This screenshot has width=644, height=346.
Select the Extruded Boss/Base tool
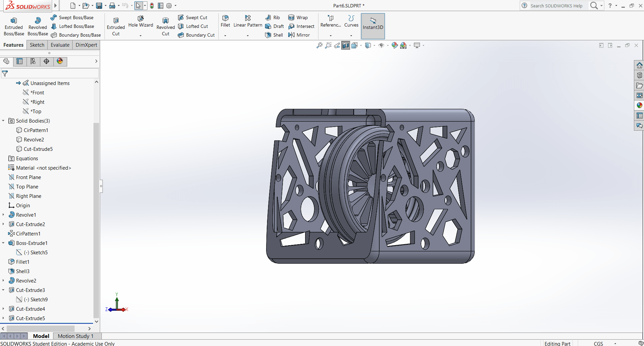point(14,26)
